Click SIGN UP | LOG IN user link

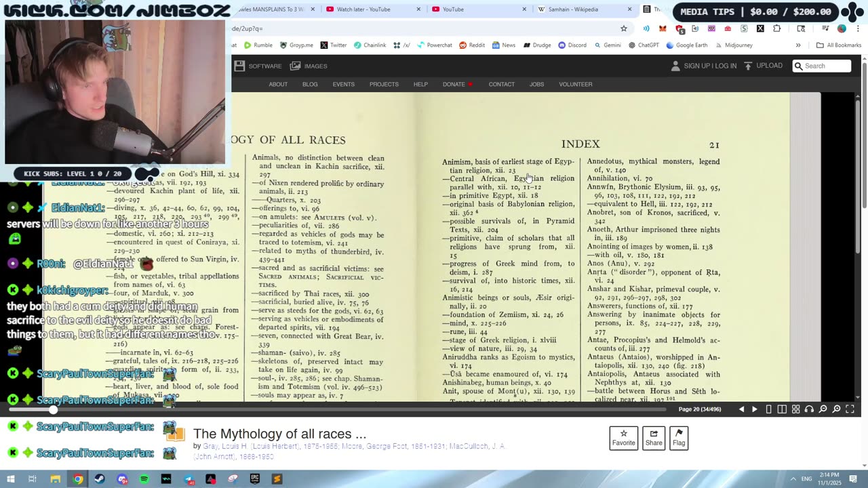[703, 66]
